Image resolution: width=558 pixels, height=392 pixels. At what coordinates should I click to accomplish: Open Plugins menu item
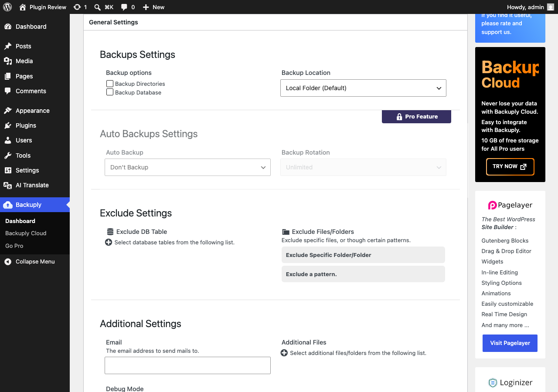click(35, 125)
